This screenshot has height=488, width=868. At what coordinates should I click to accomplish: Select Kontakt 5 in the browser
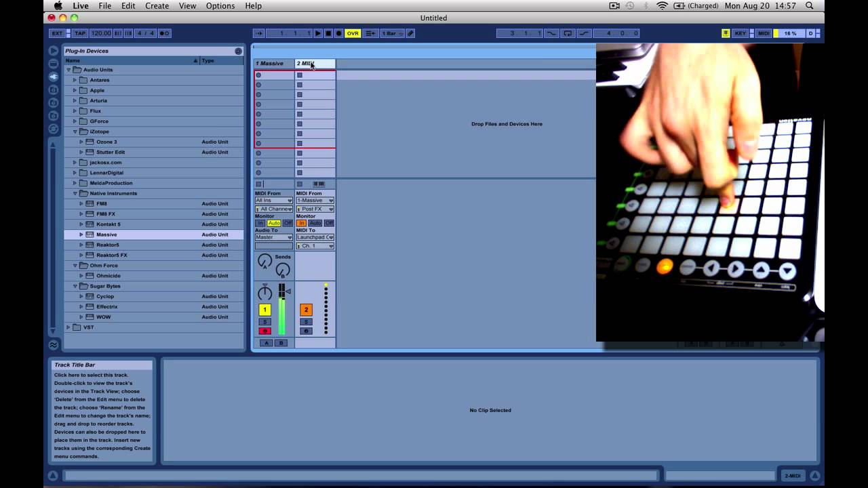tap(154, 224)
